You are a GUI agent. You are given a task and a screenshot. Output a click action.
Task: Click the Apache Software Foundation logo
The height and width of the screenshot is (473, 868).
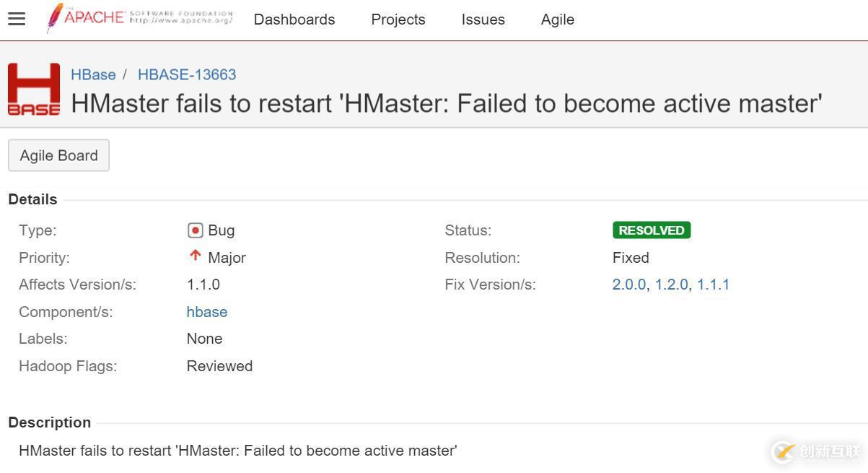(x=139, y=17)
